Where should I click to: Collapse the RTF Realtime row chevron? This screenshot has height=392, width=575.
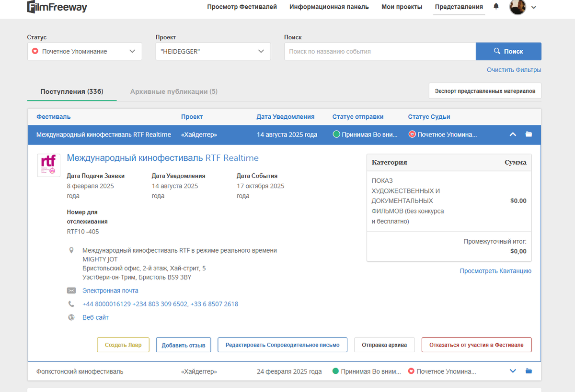tap(513, 134)
